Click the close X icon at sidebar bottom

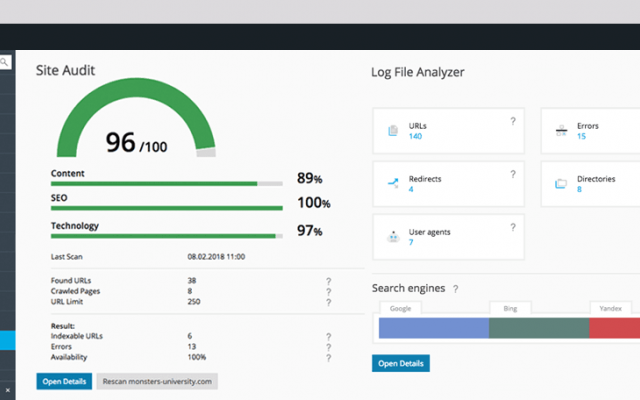(x=7, y=390)
